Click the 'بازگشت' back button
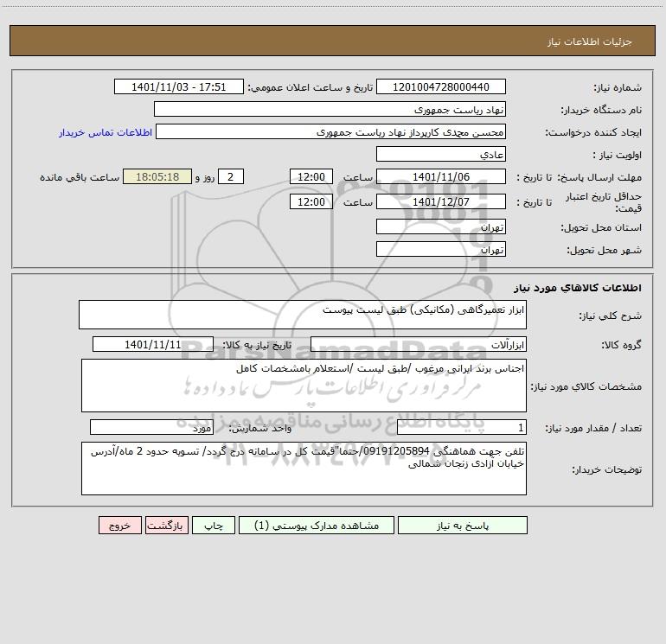 pos(166,525)
